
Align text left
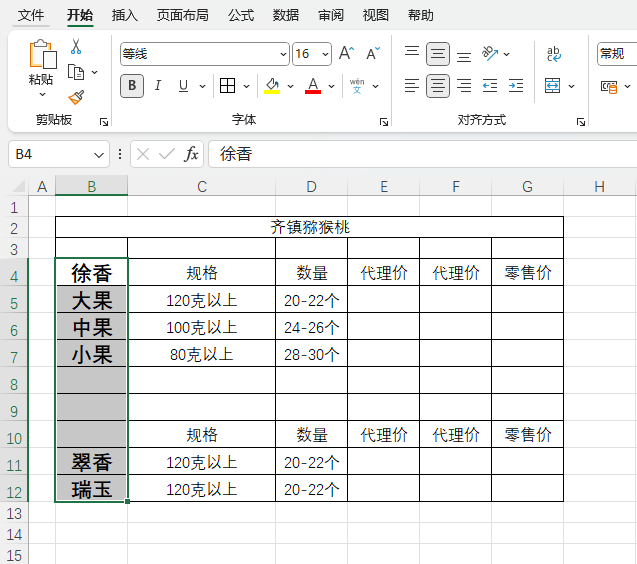pyautogui.click(x=412, y=86)
